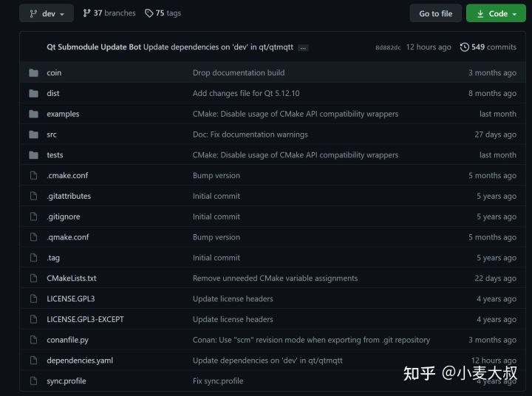Expand the commit message ellipsis button
The height and width of the screenshot is (396, 532).
coord(303,48)
